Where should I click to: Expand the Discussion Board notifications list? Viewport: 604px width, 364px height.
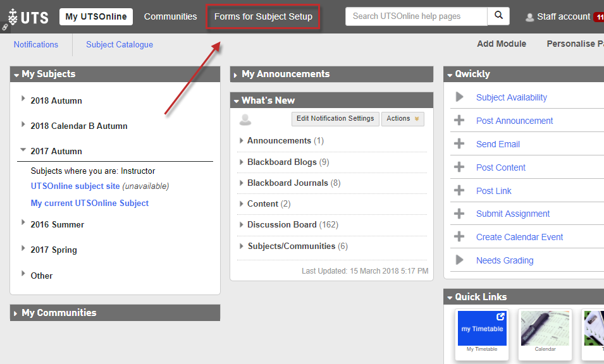pos(242,225)
